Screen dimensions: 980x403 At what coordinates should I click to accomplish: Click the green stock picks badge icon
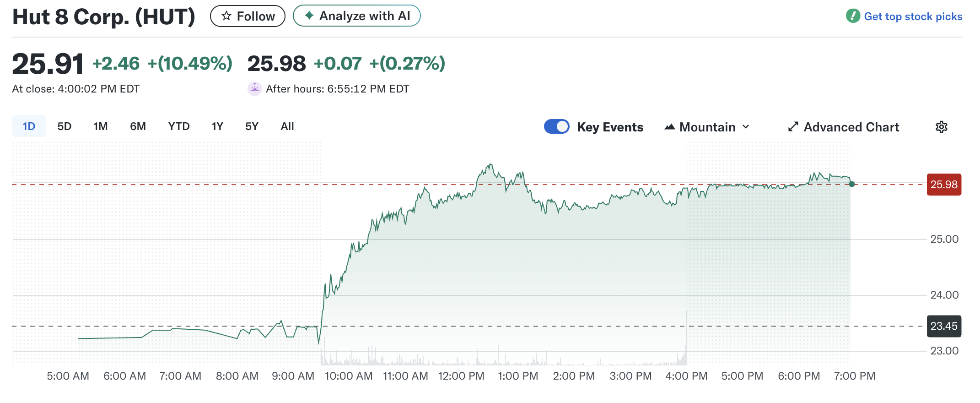pos(853,16)
